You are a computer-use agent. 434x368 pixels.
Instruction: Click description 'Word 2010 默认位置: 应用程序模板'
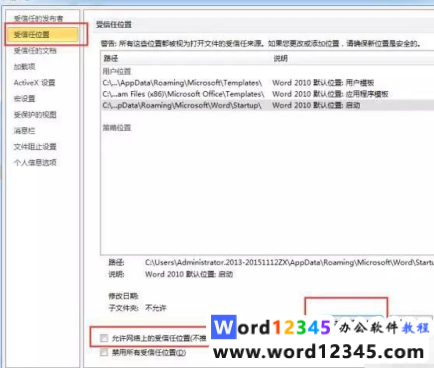330,94
